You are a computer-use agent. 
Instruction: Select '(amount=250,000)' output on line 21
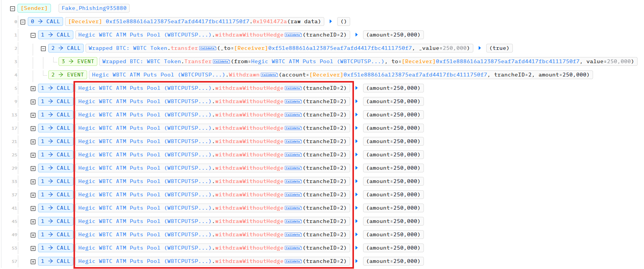pos(393,142)
